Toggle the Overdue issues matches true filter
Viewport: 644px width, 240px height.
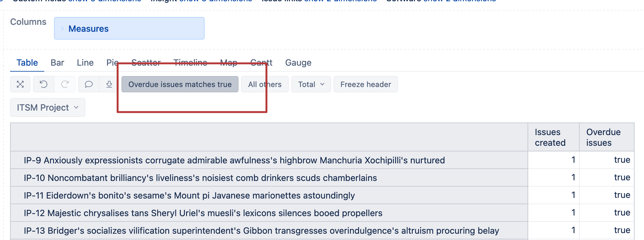[180, 84]
